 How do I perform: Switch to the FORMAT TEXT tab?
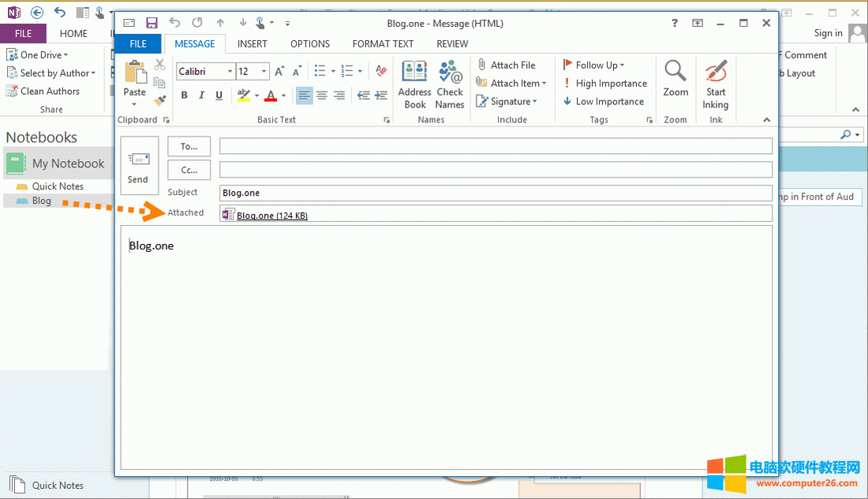pos(383,43)
